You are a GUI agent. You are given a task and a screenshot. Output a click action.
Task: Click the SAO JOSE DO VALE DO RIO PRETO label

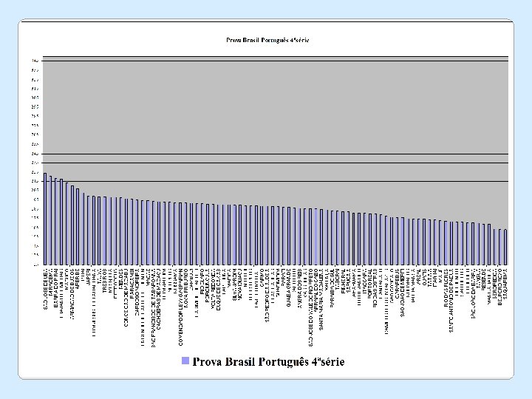click(311, 307)
